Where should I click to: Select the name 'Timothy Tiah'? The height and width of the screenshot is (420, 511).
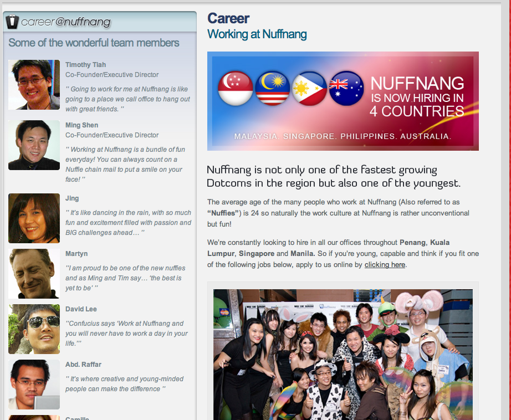pyautogui.click(x=85, y=64)
